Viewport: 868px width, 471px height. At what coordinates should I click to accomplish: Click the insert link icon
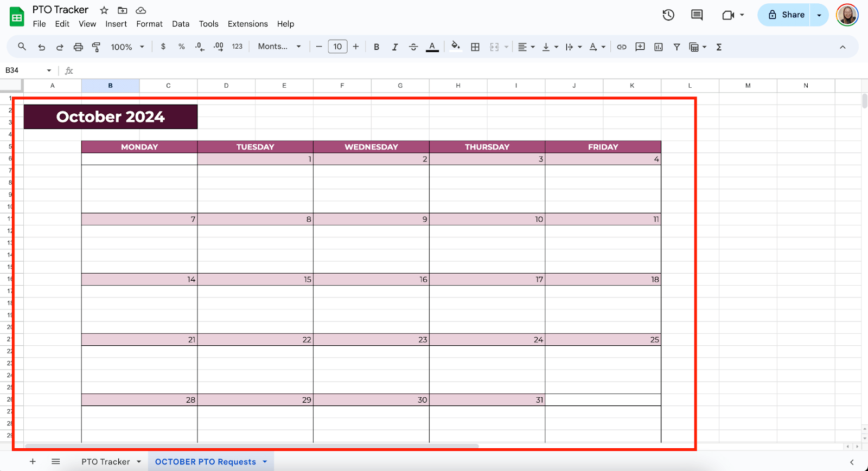point(622,47)
